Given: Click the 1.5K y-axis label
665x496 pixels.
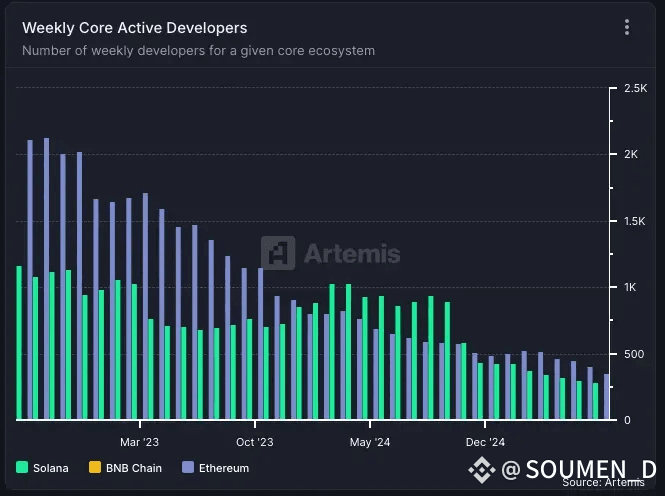Looking at the screenshot, I should (x=634, y=221).
